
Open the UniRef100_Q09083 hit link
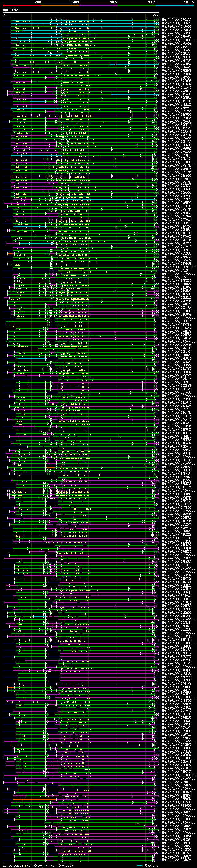(177, 26)
